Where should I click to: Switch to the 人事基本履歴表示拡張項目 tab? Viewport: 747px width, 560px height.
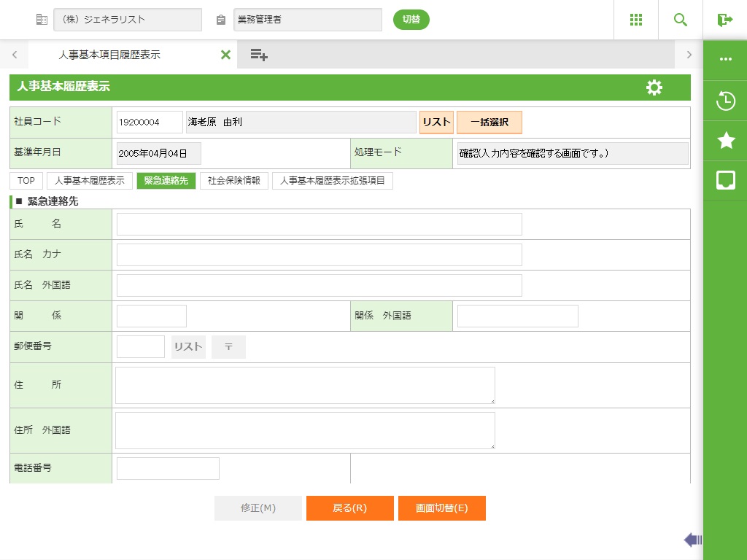click(x=333, y=181)
